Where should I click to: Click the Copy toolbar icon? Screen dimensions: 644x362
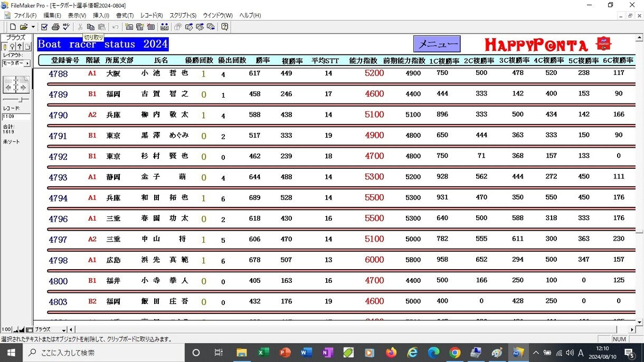pos(91,27)
